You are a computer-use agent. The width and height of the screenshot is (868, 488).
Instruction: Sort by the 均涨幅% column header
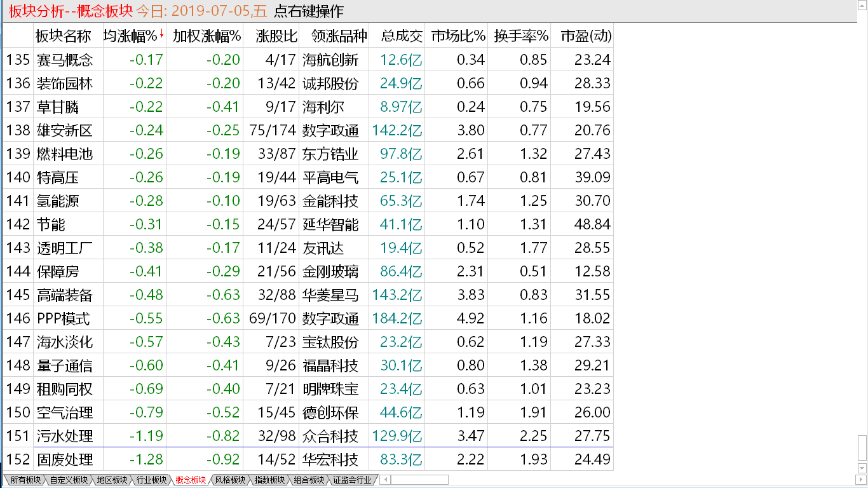[133, 36]
